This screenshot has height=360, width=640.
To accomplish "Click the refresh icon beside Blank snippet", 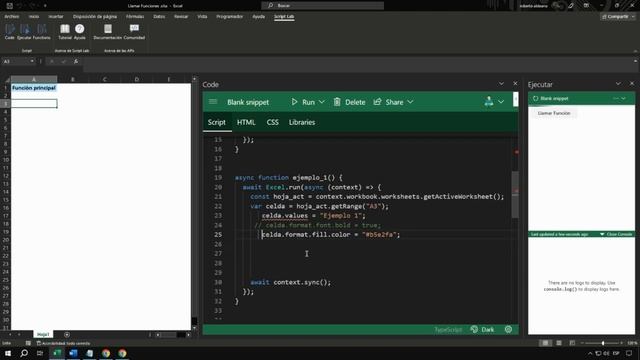I will click(536, 98).
